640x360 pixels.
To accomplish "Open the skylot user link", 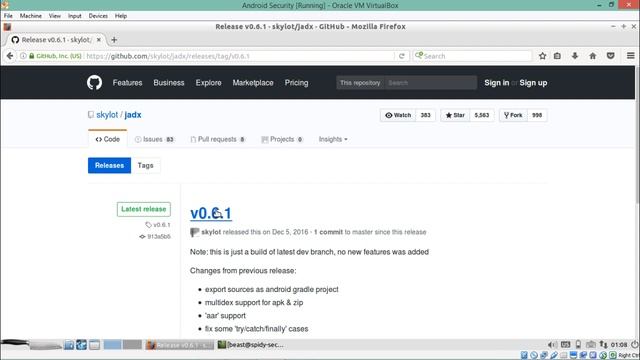I will [x=107, y=115].
